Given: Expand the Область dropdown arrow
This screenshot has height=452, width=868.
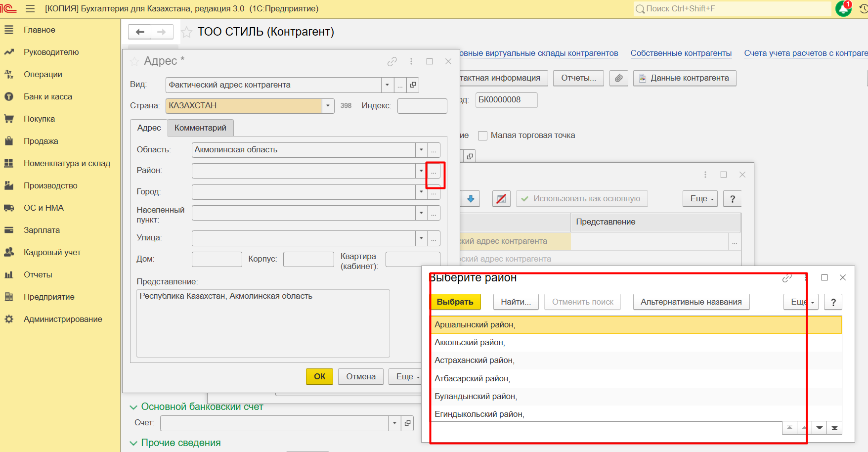Looking at the screenshot, I should pos(421,150).
